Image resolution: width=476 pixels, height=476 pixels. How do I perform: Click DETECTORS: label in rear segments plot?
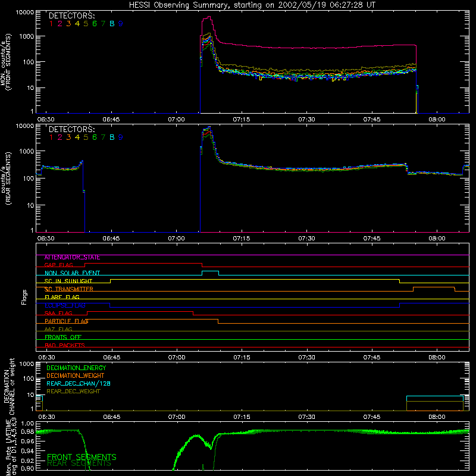coord(71,129)
